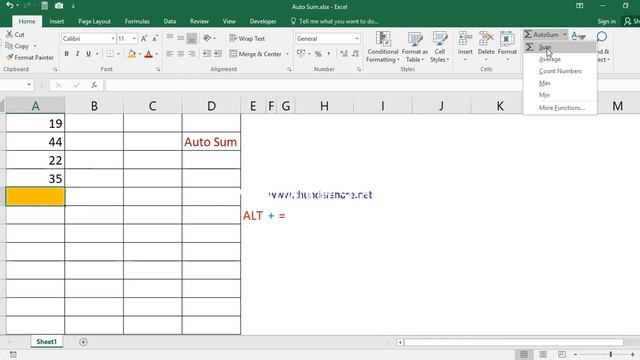
Task: Open the Page Layout ribbon tab
Action: [x=94, y=21]
